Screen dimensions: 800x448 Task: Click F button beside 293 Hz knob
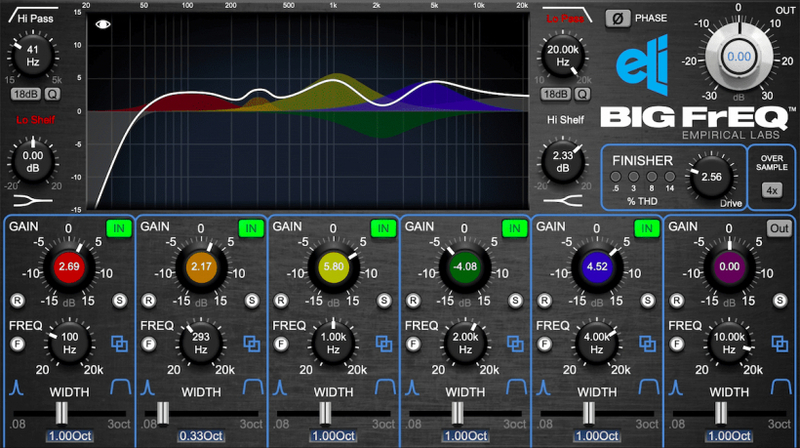pyautogui.click(x=149, y=344)
